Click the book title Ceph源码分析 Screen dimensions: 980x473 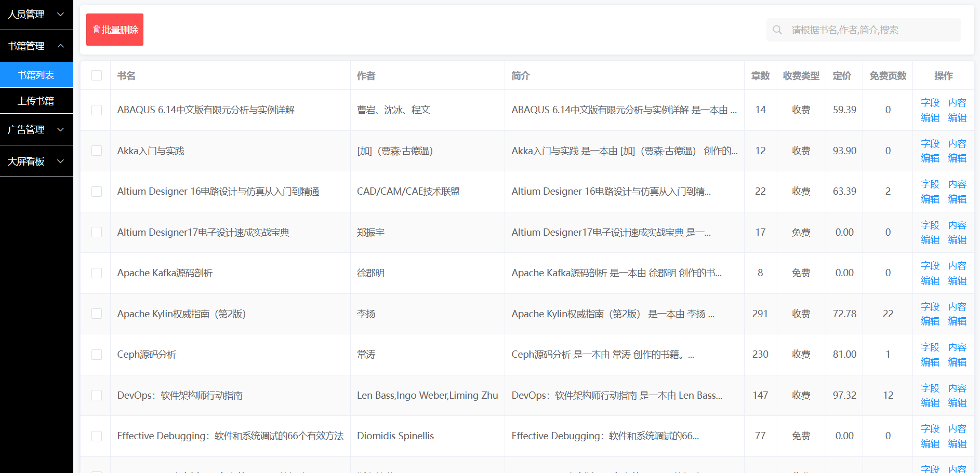pyautogui.click(x=147, y=355)
